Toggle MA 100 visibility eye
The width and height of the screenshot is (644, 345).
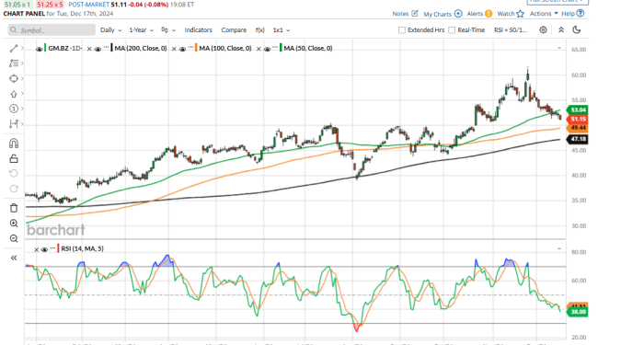(x=182, y=49)
